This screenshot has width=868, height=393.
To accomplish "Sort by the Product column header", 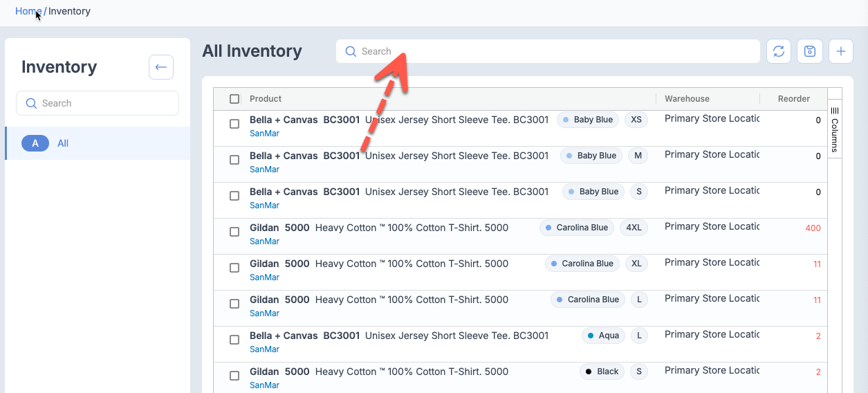I will point(266,99).
